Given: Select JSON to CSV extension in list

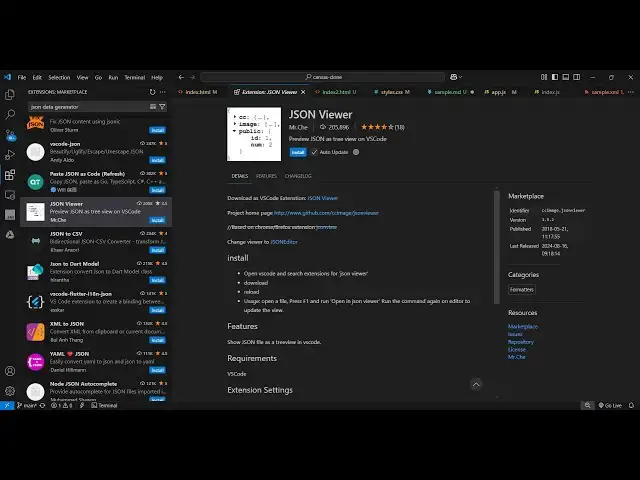Looking at the screenshot, I should click(96, 242).
